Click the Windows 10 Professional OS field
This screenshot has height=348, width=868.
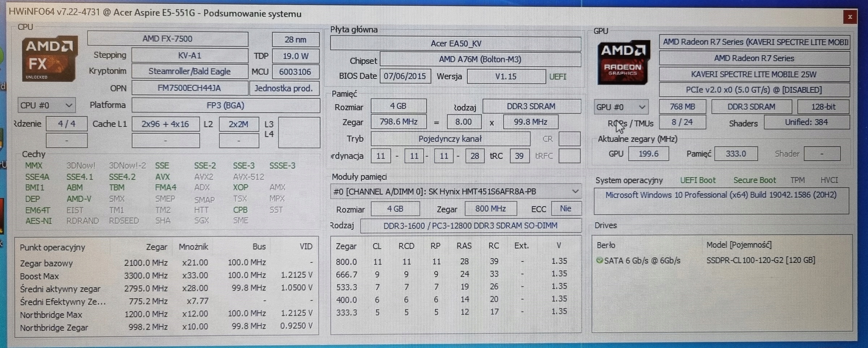721,195
